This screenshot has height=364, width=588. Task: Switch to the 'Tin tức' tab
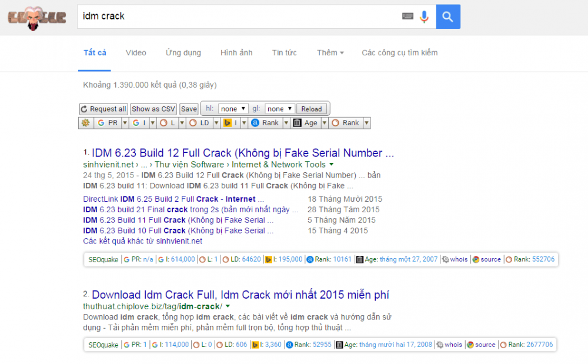click(x=284, y=52)
